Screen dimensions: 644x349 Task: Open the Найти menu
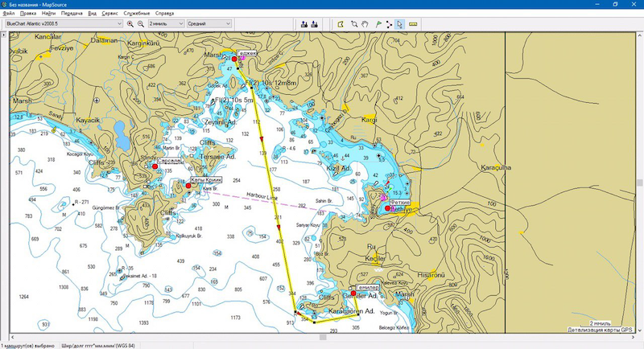click(48, 13)
